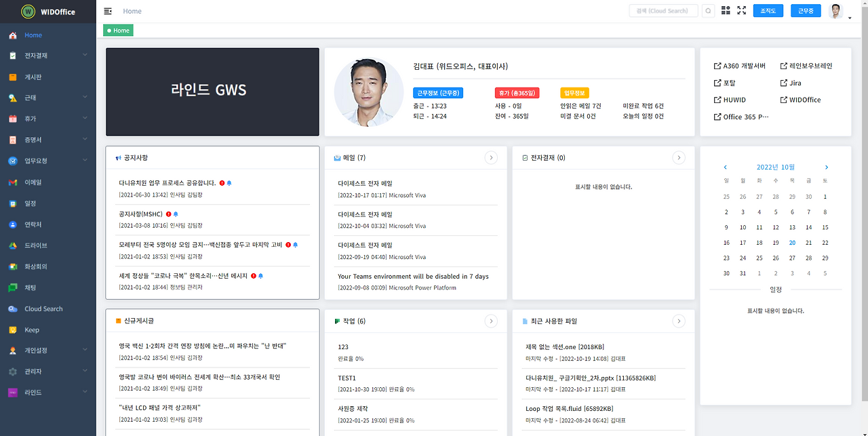The height and width of the screenshot is (436, 868).
Task: Open the 전자결재 (0) panel arrow
Action: (679, 157)
